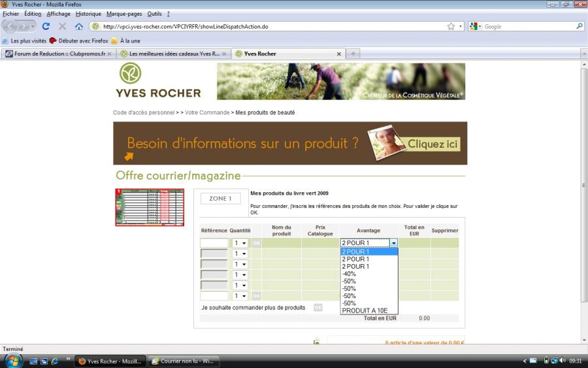Open the first row quantity dropdown

(x=240, y=243)
